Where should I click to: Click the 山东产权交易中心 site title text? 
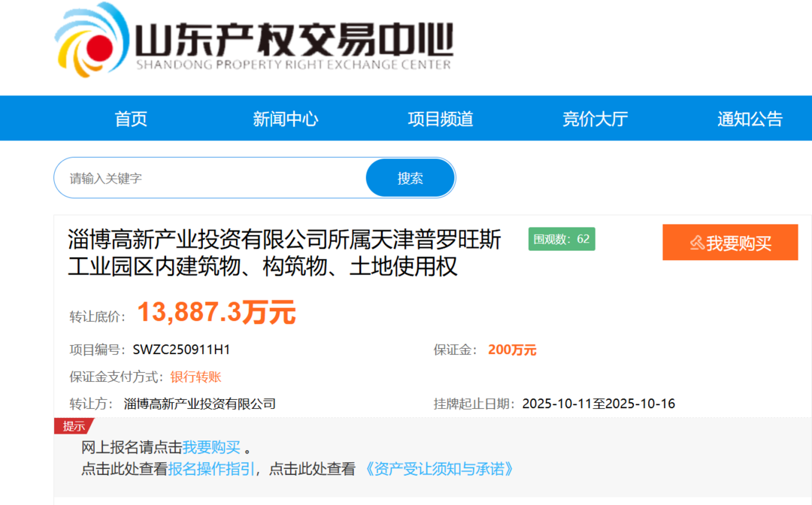click(293, 38)
